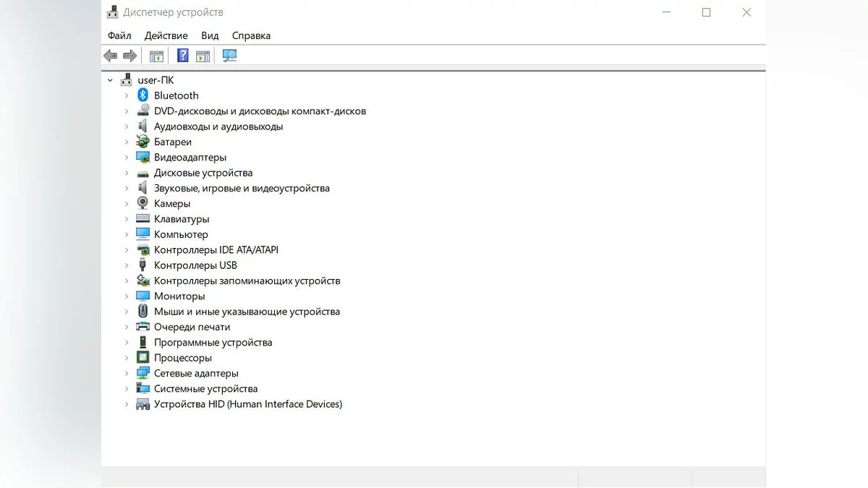
Task: Collapse the user-ПК root node
Action: tap(110, 80)
